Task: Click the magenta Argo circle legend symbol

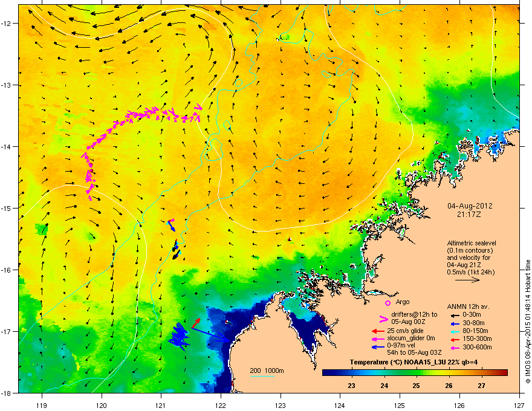Action: click(x=388, y=303)
